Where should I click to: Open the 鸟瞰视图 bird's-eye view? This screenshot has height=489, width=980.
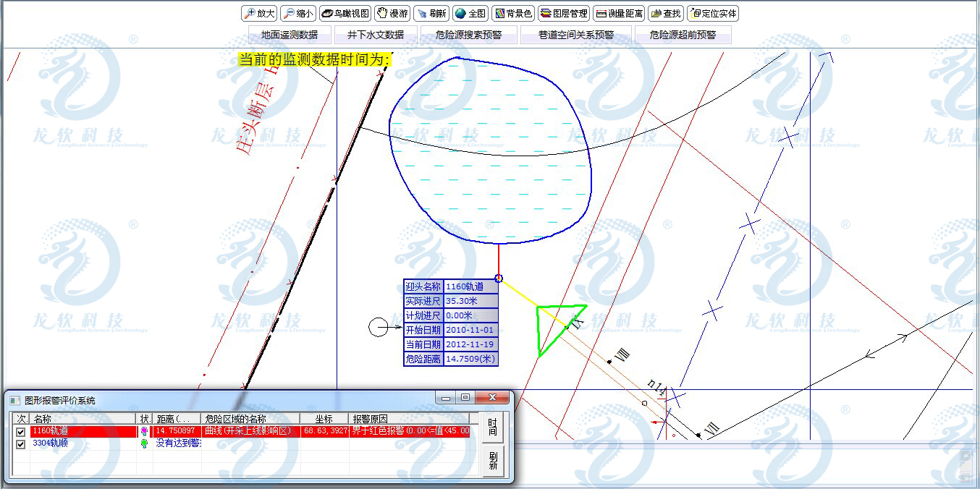pos(345,13)
